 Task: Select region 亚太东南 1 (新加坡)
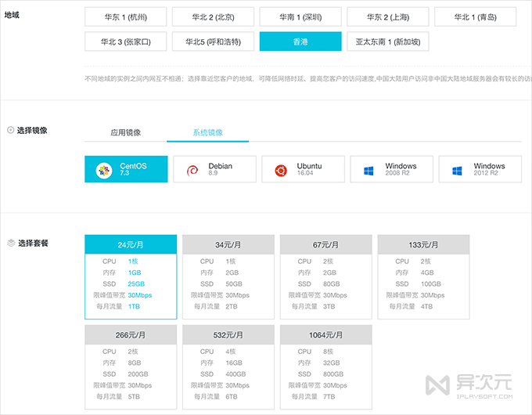coord(388,41)
